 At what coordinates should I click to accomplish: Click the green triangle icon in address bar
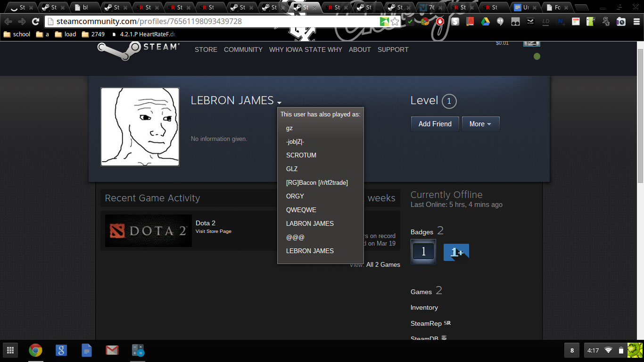click(x=385, y=21)
